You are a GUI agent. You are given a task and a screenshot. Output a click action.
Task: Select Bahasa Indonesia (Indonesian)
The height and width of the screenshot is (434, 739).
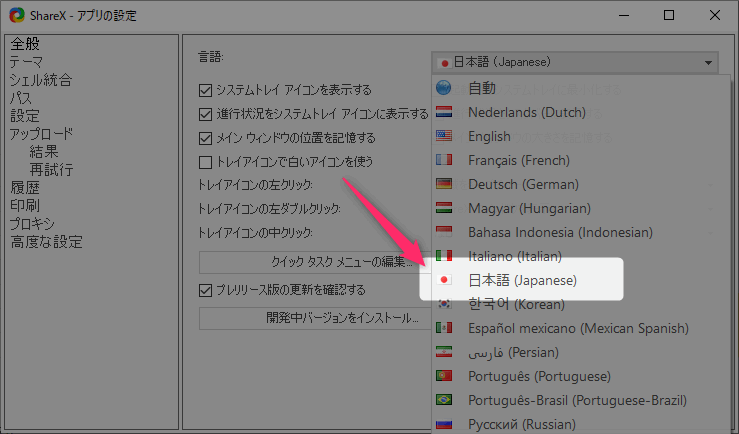(582, 232)
